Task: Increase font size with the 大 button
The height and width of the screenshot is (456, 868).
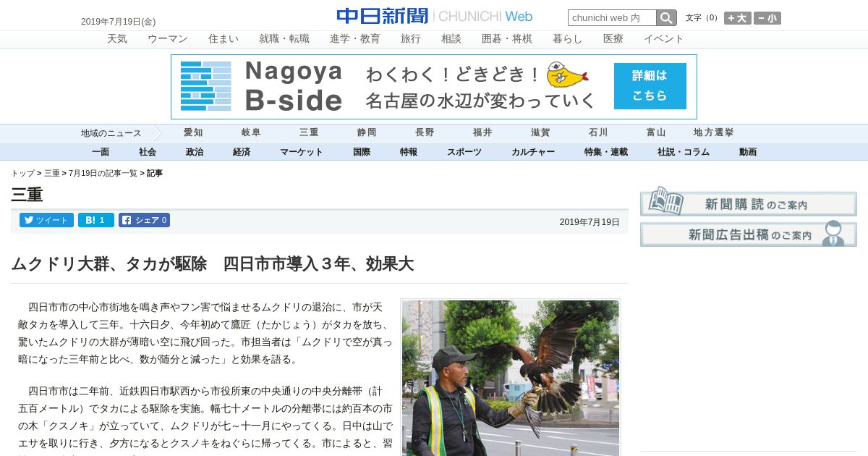Action: 738,18
